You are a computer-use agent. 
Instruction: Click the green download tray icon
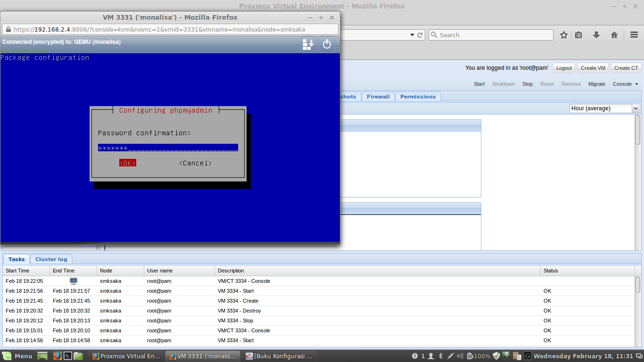[506, 356]
